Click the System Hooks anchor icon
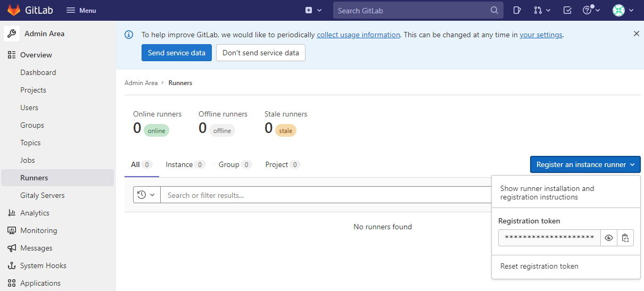Image resolution: width=644 pixels, height=291 pixels. pos(12,265)
